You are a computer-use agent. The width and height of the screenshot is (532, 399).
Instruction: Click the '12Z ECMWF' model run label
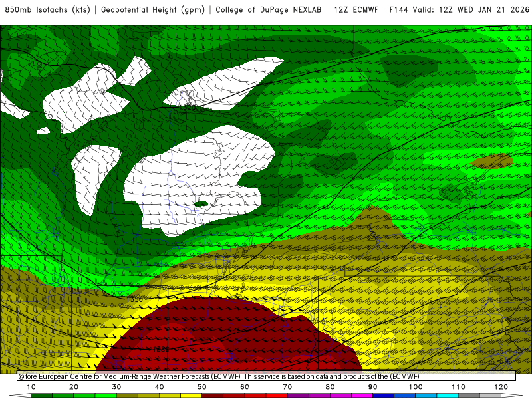click(x=356, y=10)
